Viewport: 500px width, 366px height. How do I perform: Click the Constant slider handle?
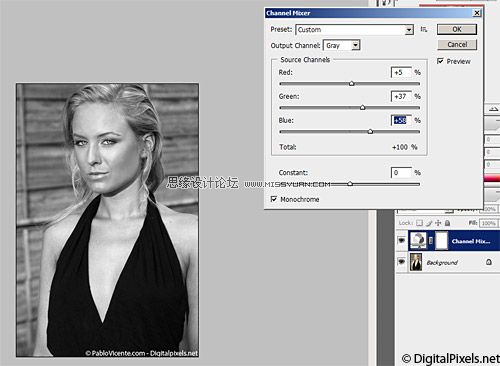pos(350,183)
